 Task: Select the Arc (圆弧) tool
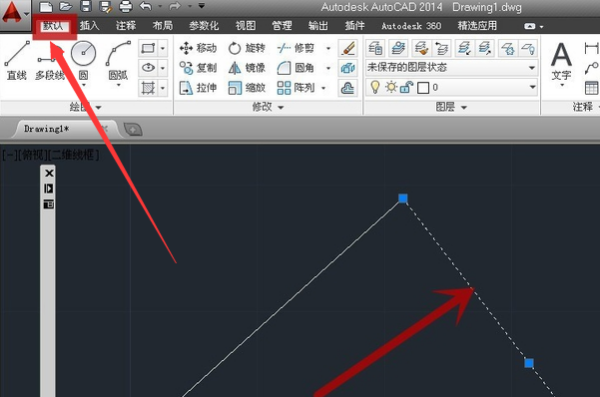[118, 60]
